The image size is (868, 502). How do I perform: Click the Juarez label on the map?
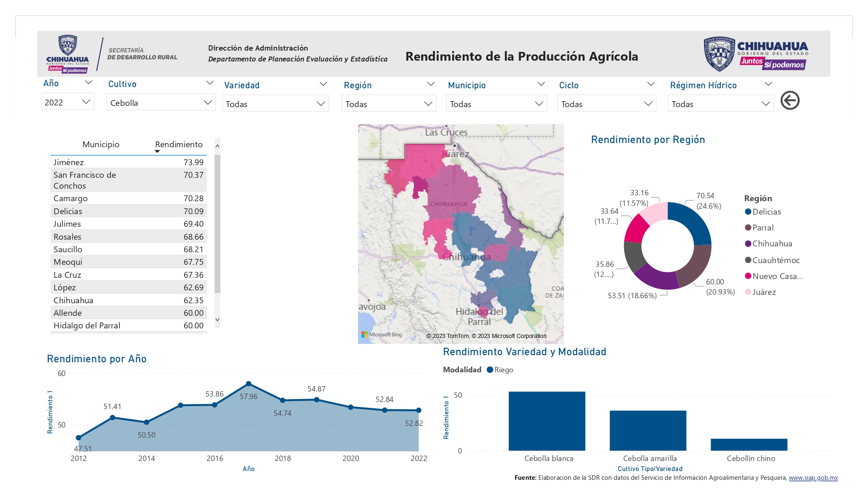tap(455, 154)
